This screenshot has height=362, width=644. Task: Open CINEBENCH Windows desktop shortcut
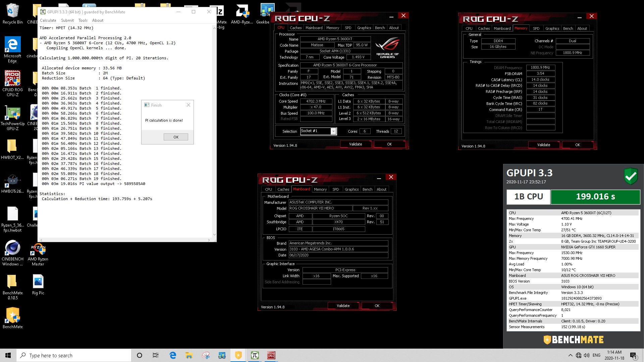tap(12, 253)
